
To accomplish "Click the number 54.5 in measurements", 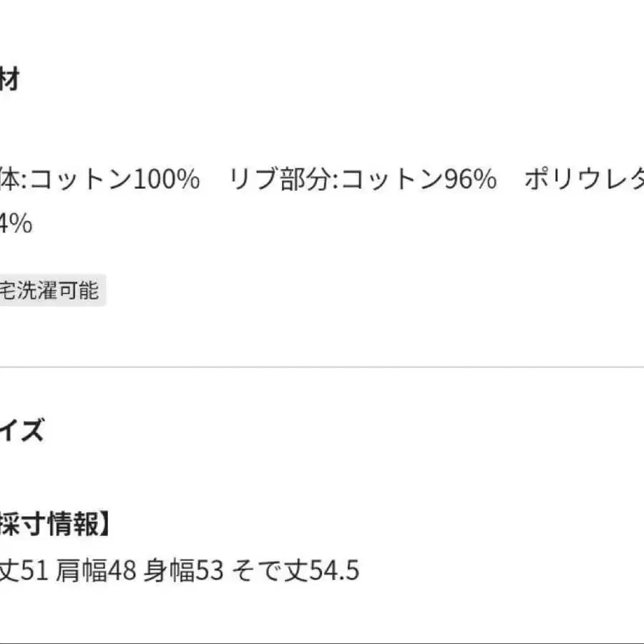I will (x=333, y=570).
